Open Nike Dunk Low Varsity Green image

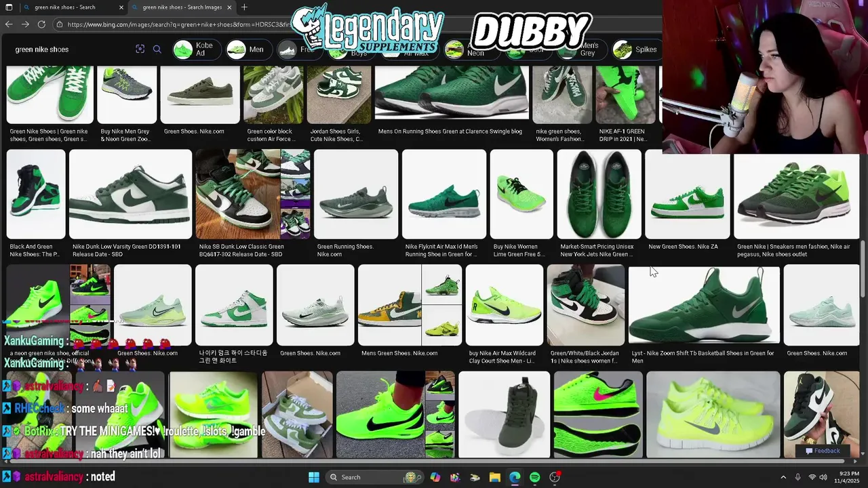(130, 194)
